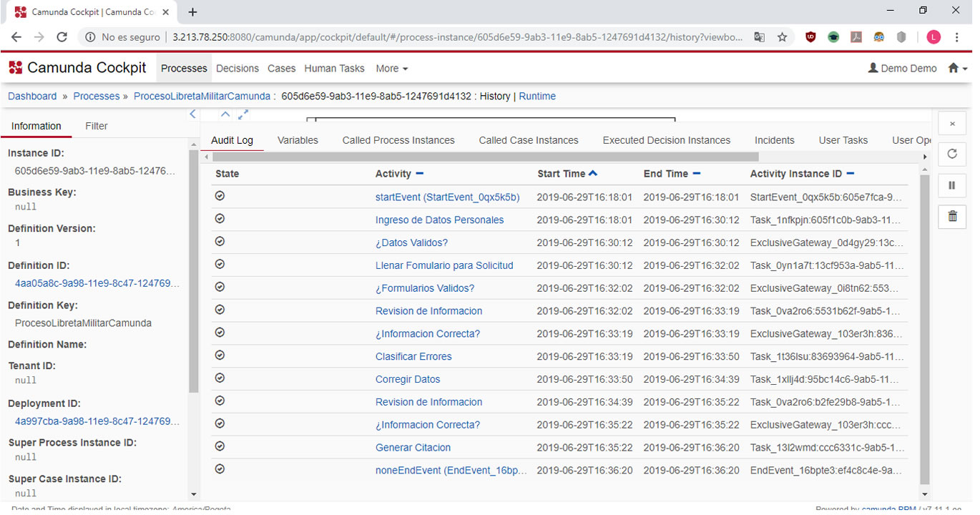Click the audit log table vertical scrollbar
The image size is (980, 515).
[x=924, y=329]
